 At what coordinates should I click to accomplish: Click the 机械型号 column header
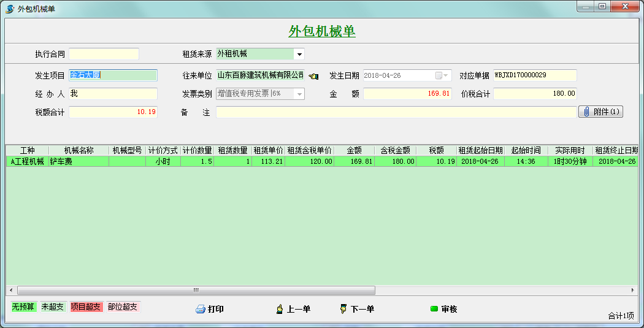[128, 150]
